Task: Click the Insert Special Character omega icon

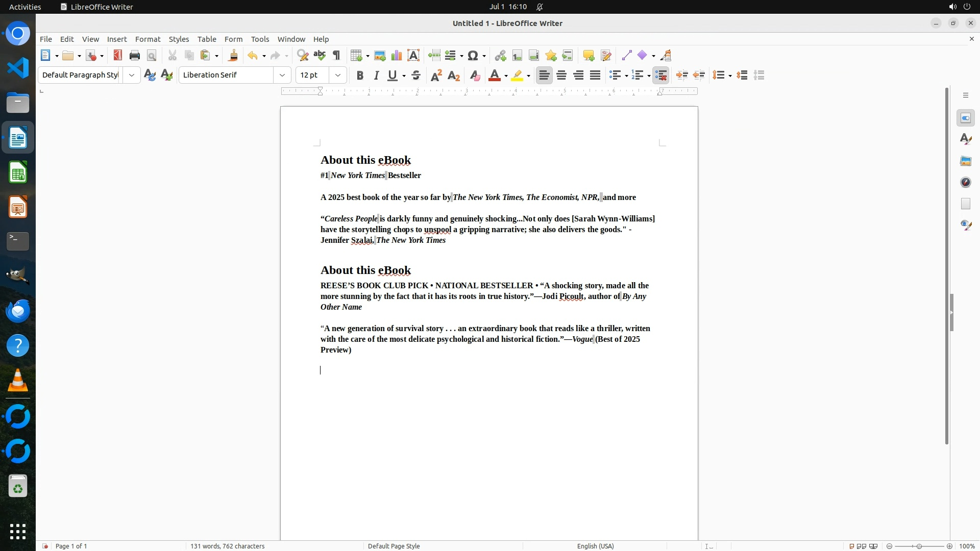Action: point(473,56)
